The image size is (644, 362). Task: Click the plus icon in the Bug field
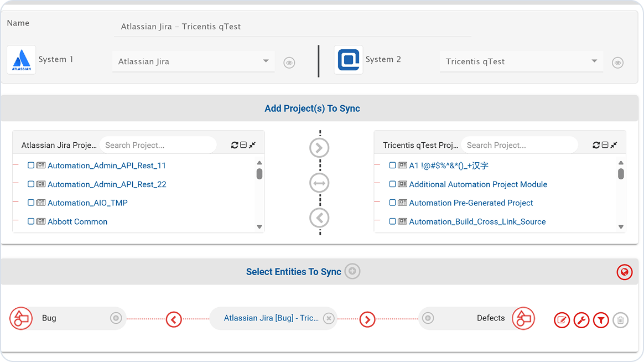pyautogui.click(x=116, y=318)
